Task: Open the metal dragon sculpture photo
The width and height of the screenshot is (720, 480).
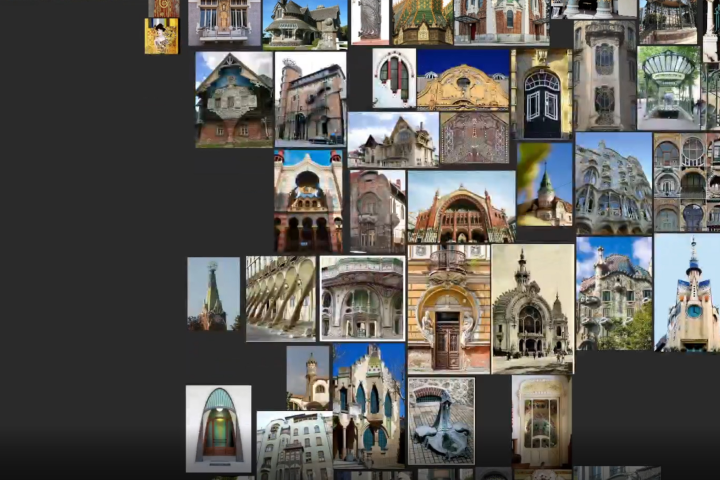Action: pos(440,421)
